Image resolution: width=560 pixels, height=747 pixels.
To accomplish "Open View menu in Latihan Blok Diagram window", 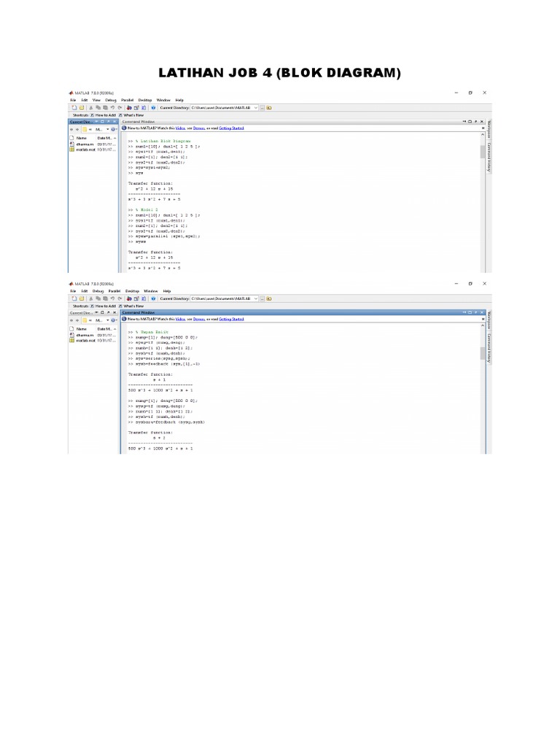I will (96, 101).
